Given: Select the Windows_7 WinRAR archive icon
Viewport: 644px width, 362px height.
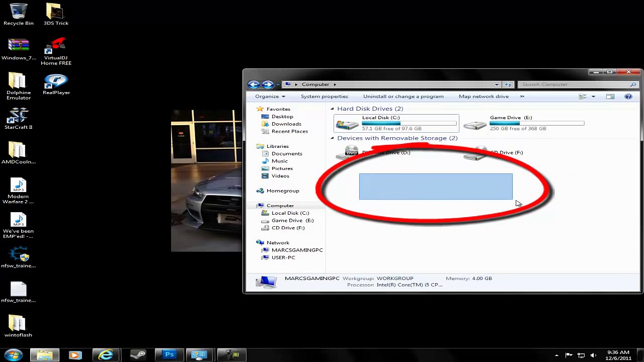Looking at the screenshot, I should click(x=19, y=49).
